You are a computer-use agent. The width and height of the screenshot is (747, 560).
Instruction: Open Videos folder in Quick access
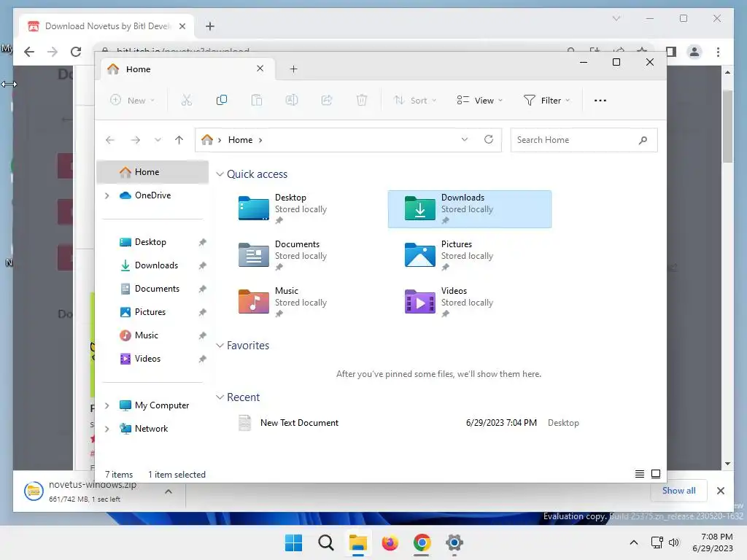470,303
